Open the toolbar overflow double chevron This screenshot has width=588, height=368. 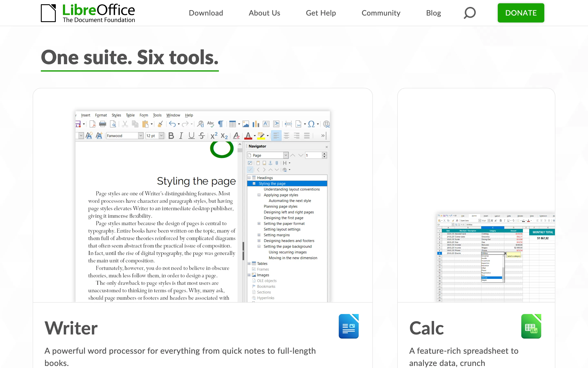point(323,136)
